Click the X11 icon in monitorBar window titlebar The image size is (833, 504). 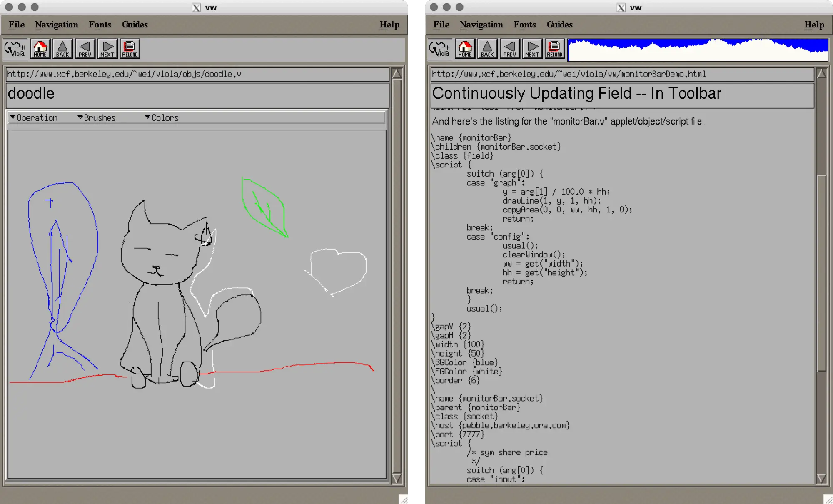(621, 7)
